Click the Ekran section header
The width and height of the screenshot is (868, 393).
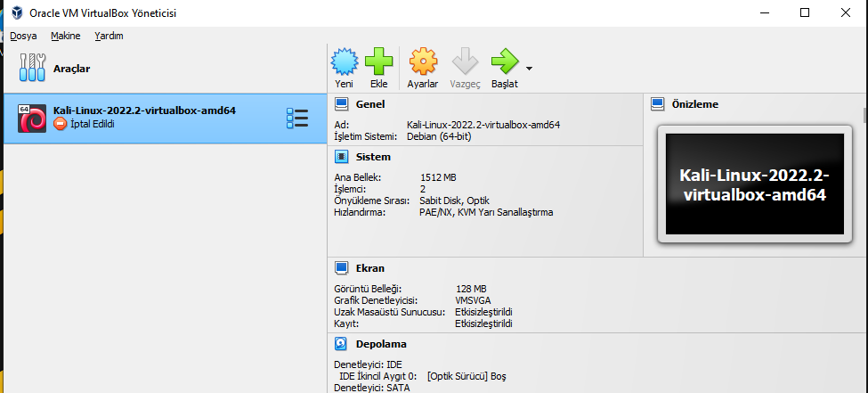(x=370, y=268)
